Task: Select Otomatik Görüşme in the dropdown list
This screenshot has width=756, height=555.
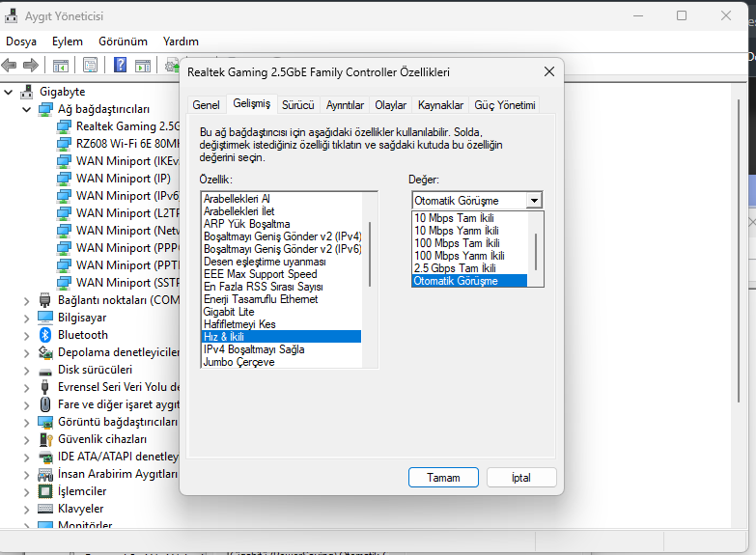Action: pos(469,281)
